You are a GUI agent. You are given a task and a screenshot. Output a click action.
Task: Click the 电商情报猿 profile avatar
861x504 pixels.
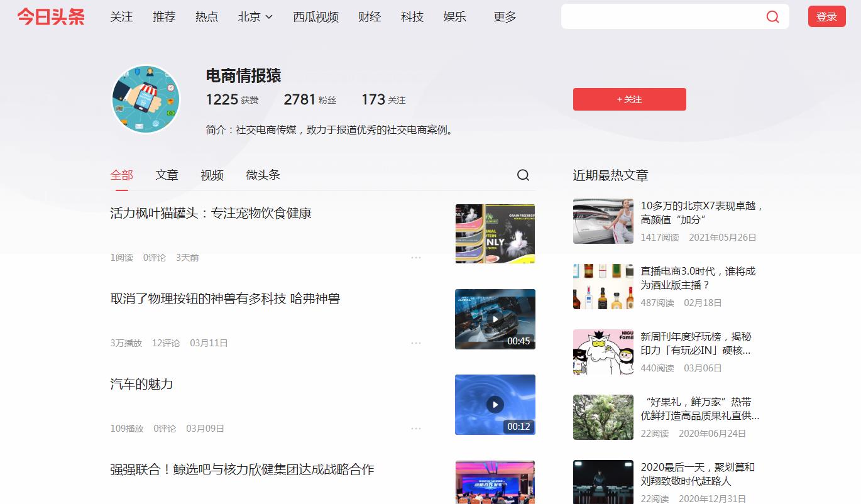146,99
